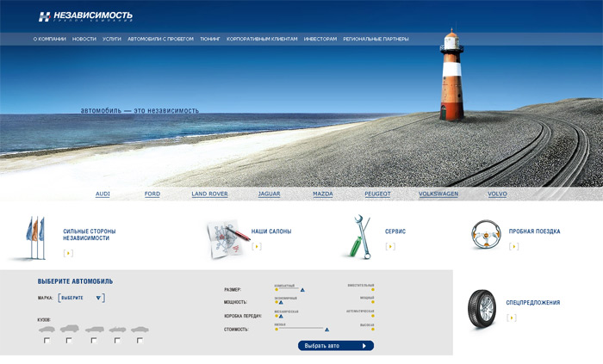
Task: Open Автомобили с пробегом menu item
Action: (x=161, y=40)
